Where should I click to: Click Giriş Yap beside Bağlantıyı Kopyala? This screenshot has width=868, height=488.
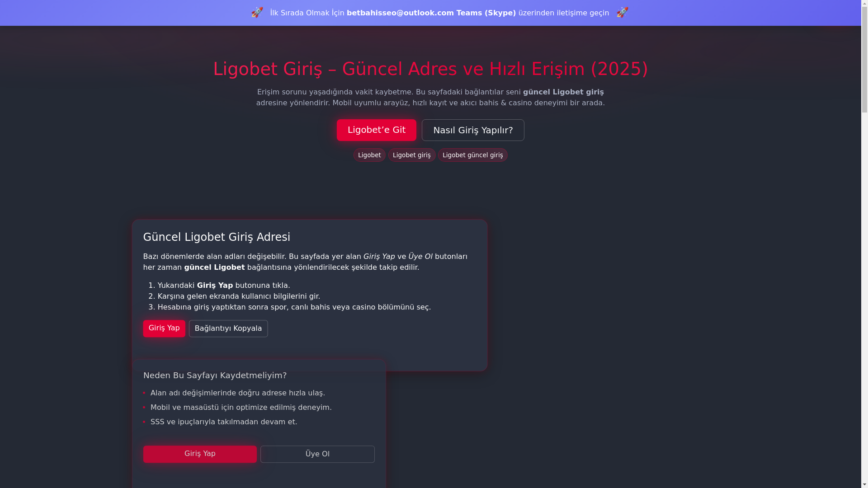[164, 328]
